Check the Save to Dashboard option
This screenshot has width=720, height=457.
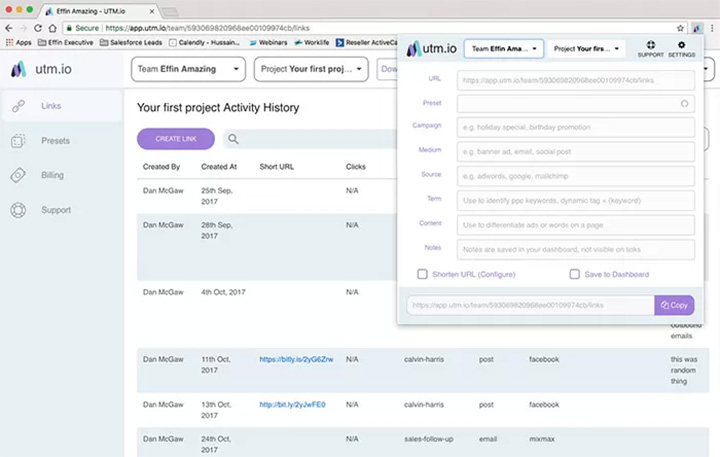point(574,274)
